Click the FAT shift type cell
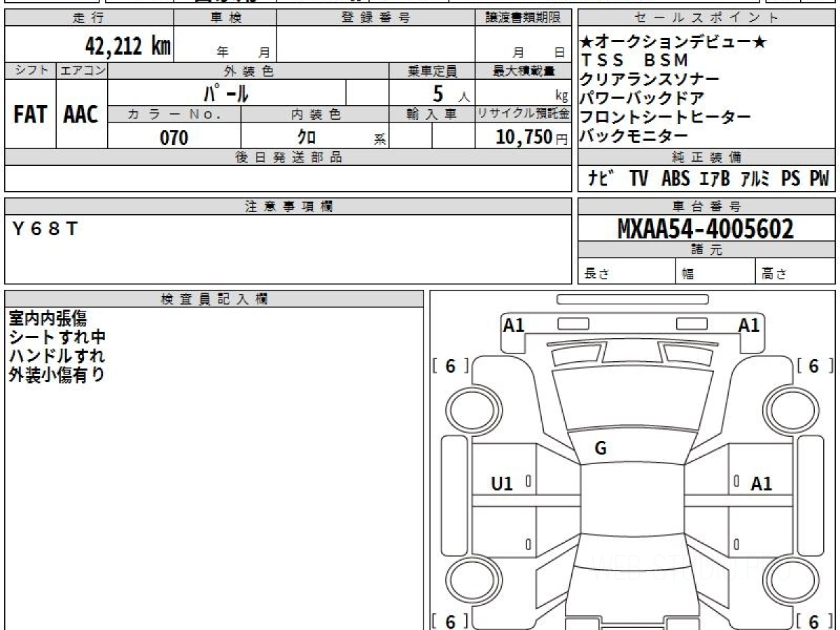Viewport: 840px width, 630px height. click(30, 115)
